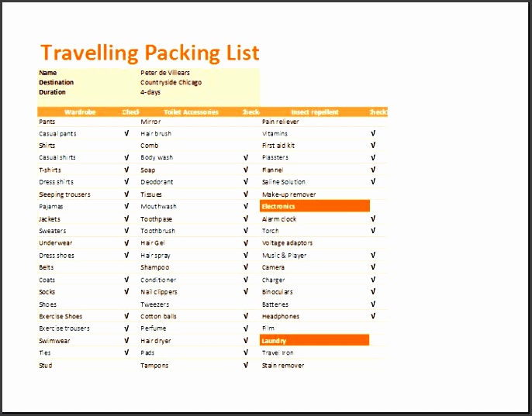Click the check mark next to Headphones
This screenshot has width=532, height=416.
tap(373, 316)
